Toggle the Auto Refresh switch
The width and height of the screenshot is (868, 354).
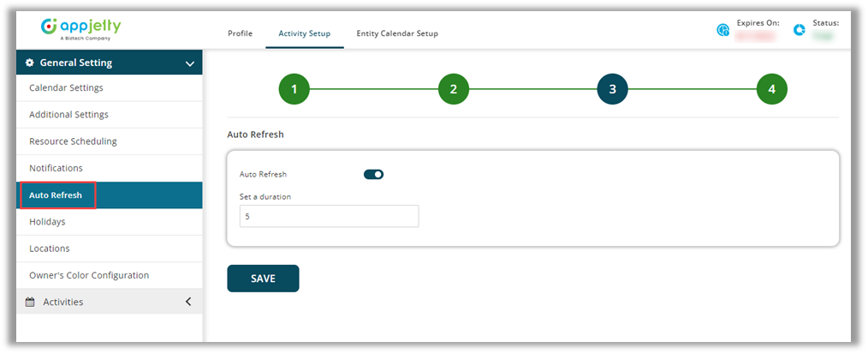click(x=373, y=174)
